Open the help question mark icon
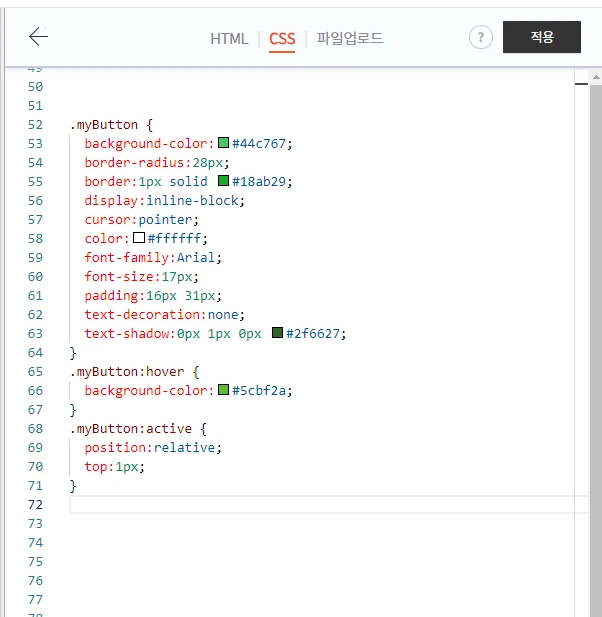Viewport: 602px width, 617px height. (480, 37)
